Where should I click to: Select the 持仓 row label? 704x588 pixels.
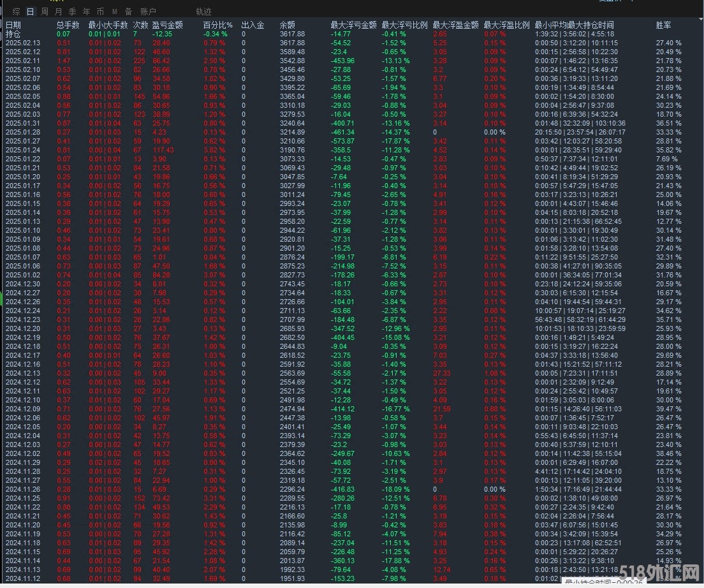click(x=13, y=34)
